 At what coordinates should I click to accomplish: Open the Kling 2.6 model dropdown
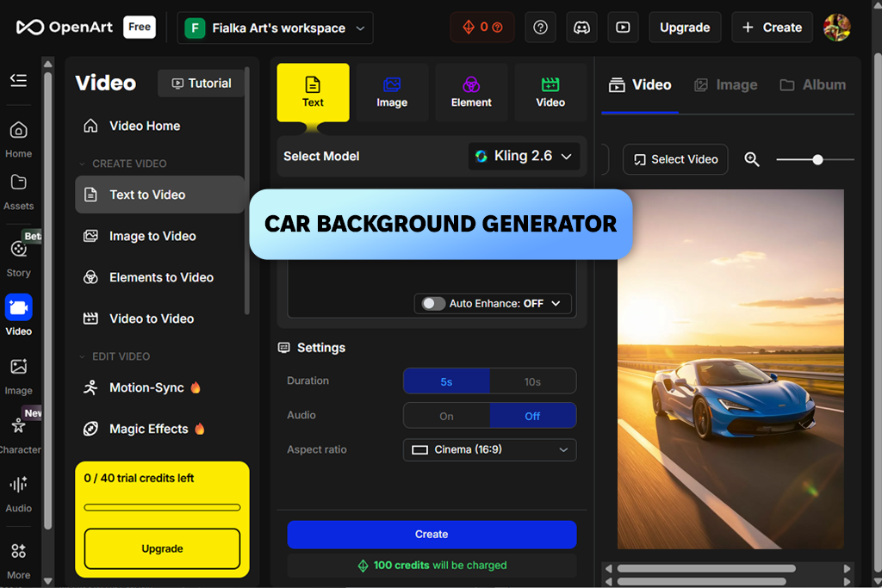click(x=525, y=157)
